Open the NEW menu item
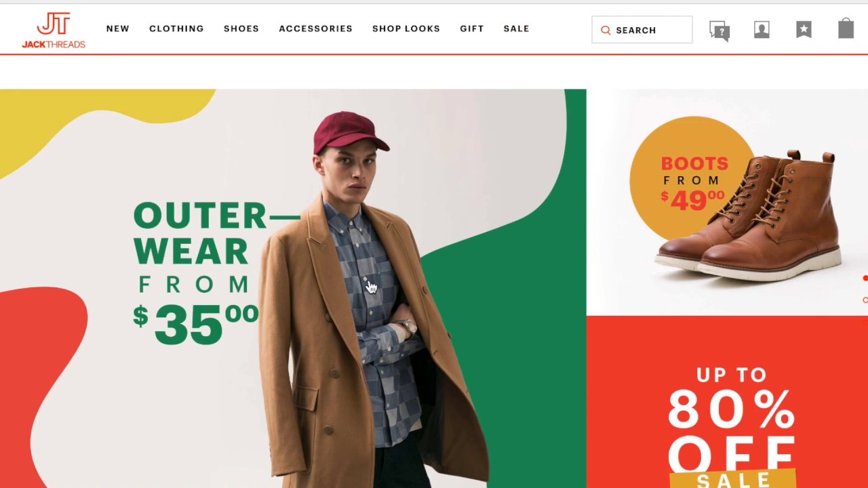868x488 pixels. (117, 28)
